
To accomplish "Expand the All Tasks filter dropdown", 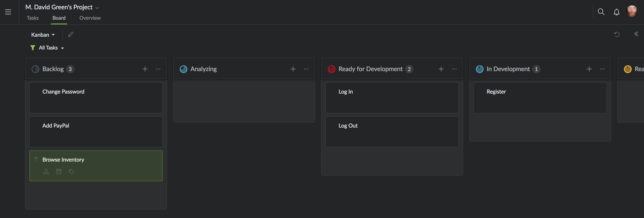I will [51, 48].
